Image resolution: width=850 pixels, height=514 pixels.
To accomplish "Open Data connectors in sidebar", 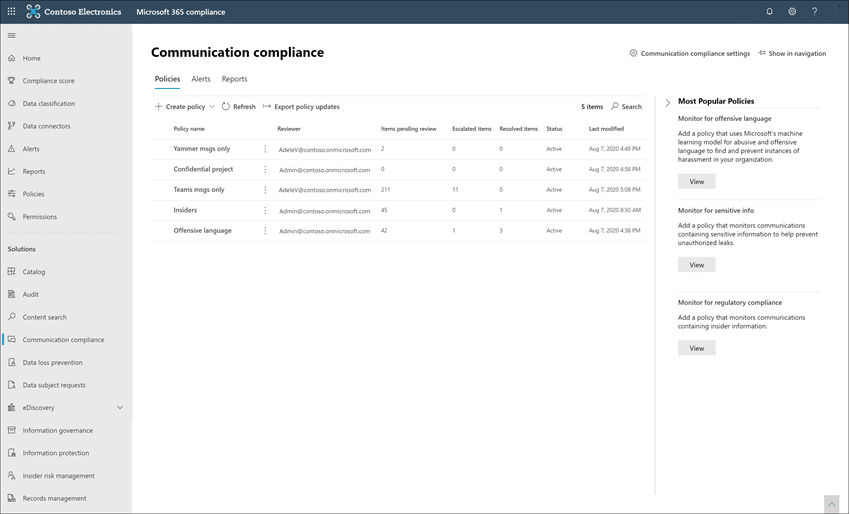I will pos(46,126).
